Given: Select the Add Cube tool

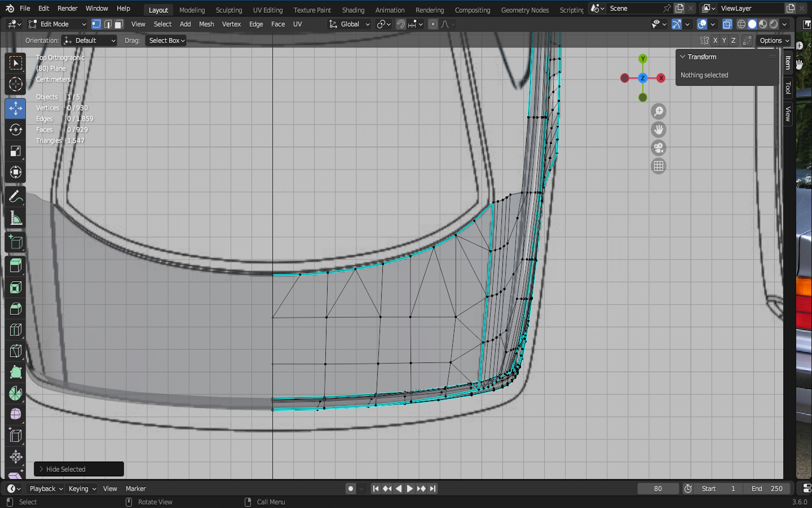Looking at the screenshot, I should [x=16, y=243].
